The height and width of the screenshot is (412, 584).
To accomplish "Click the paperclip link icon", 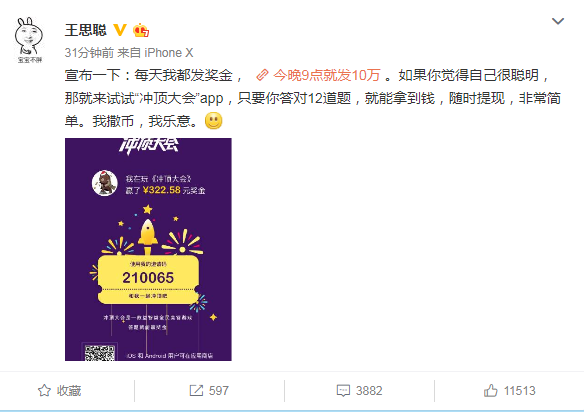I will (262, 75).
